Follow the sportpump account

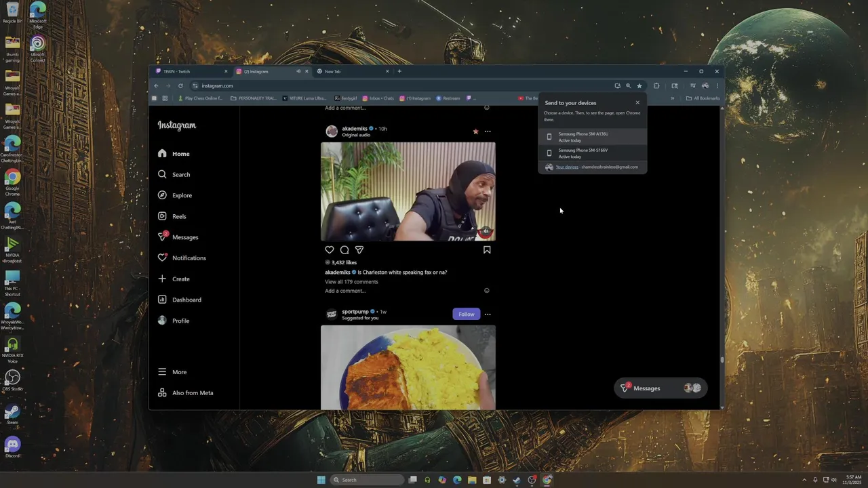click(466, 314)
